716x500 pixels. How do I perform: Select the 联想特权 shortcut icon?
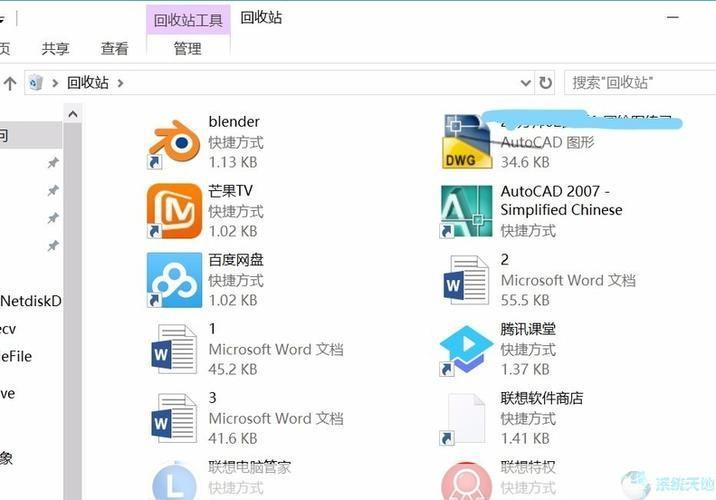(466, 482)
